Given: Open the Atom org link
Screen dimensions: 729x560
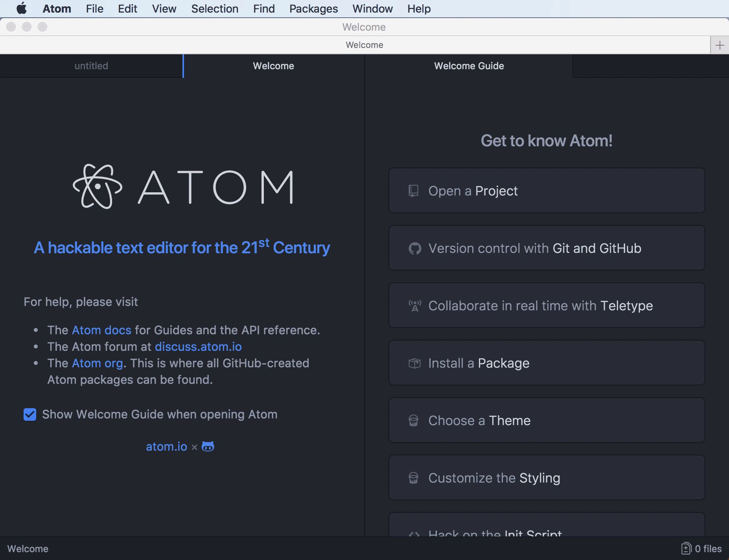Looking at the screenshot, I should coord(98,363).
